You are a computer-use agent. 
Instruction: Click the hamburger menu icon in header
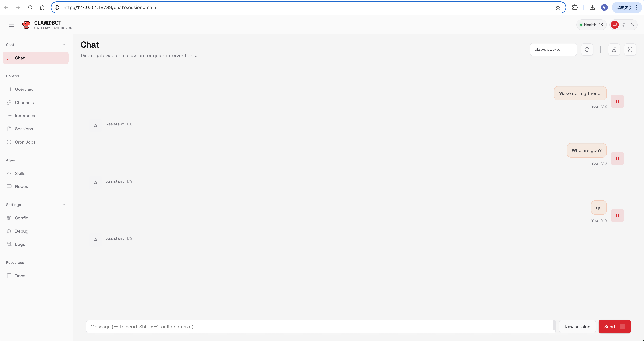pos(11,25)
